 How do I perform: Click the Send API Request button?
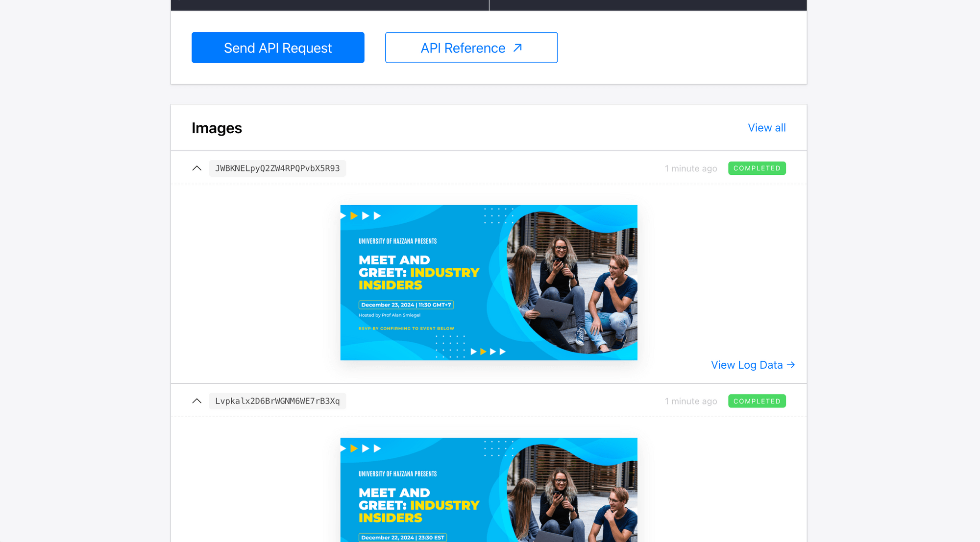coord(278,47)
